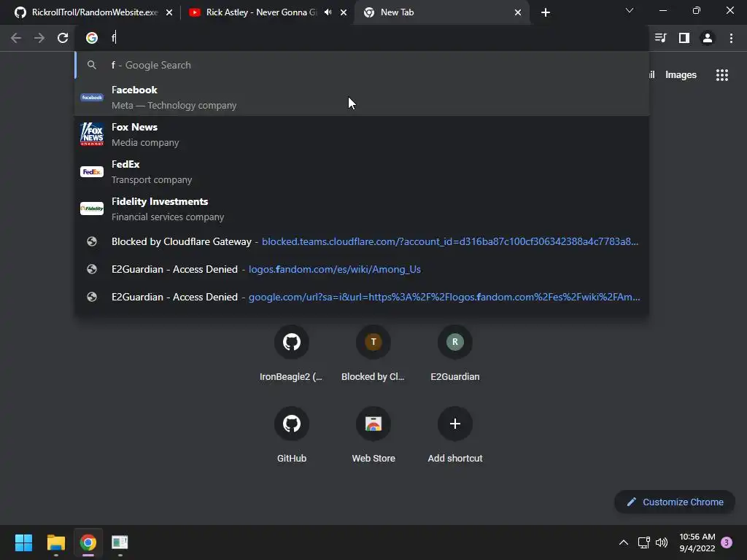Viewport: 747px width, 560px height.
Task: Select the 'f - Google Search' suggestion
Action: [362, 65]
